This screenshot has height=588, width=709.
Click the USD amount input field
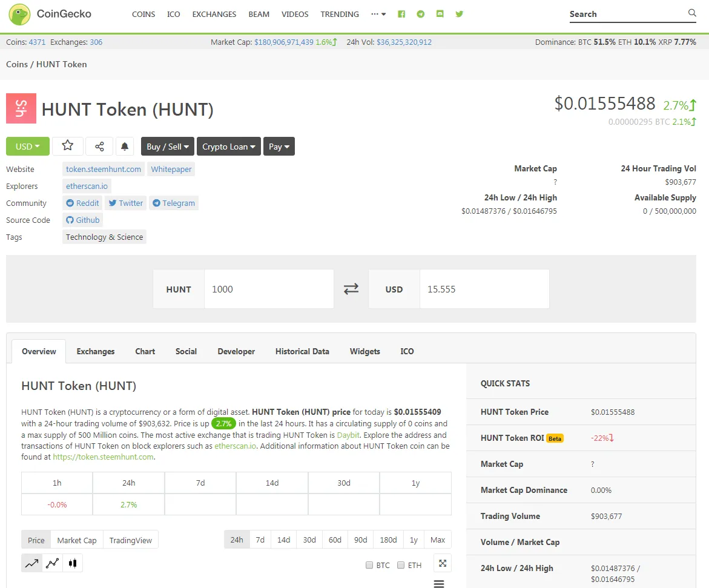(x=484, y=289)
